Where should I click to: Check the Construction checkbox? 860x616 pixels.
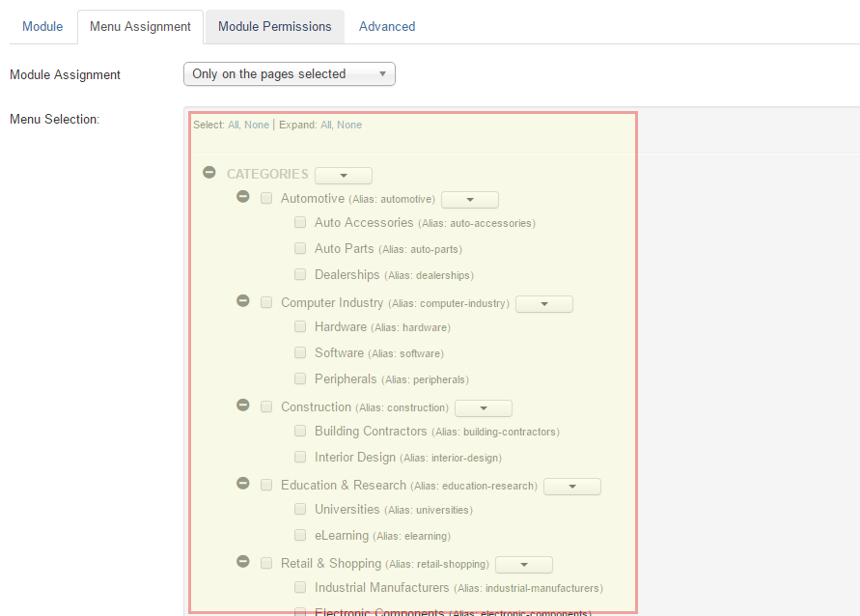pyautogui.click(x=266, y=406)
